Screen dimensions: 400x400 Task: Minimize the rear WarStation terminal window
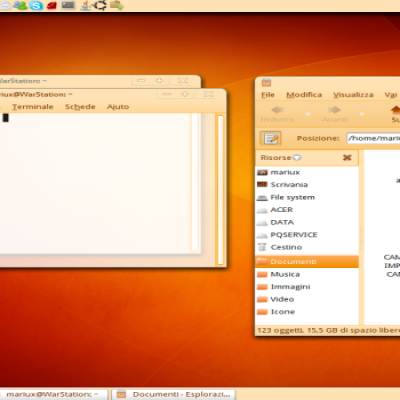pos(141,81)
